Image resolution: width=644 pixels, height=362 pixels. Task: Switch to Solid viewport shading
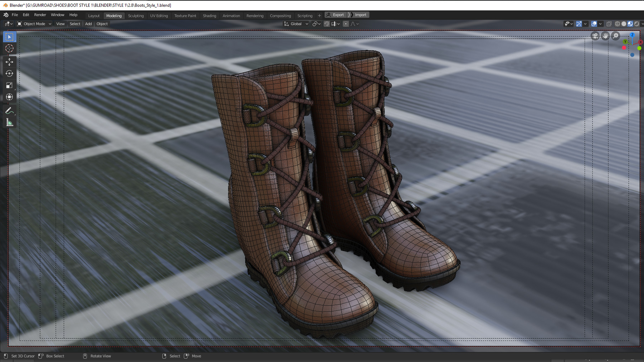pyautogui.click(x=624, y=24)
